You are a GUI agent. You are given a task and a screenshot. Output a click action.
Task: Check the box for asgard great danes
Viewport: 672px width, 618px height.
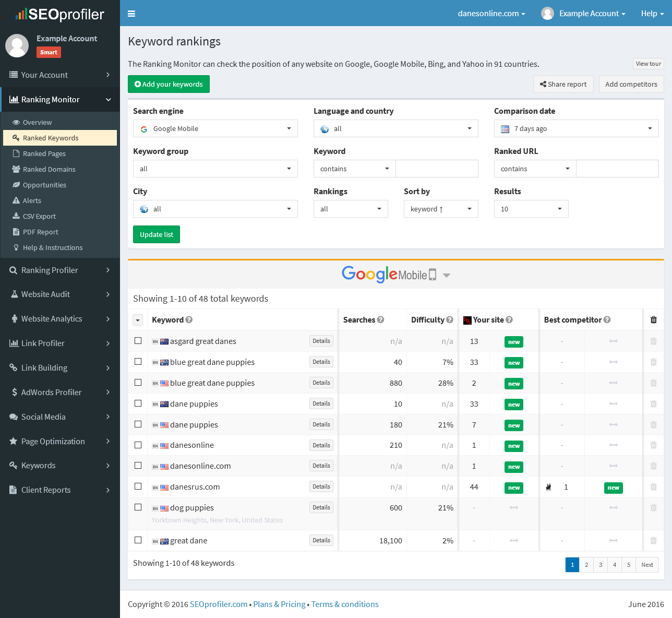pos(138,341)
